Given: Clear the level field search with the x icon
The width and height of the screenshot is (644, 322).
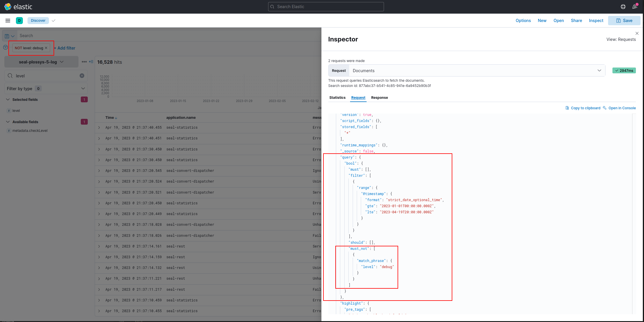Looking at the screenshot, I should [x=82, y=76].
